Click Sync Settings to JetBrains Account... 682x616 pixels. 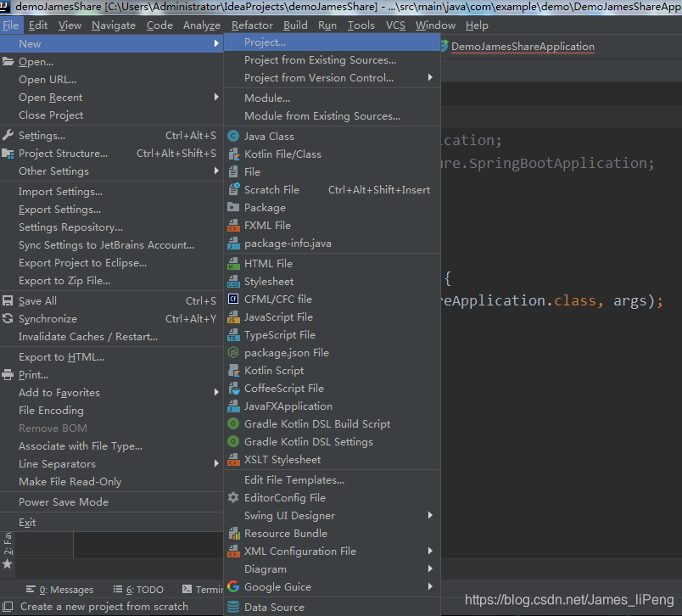coord(111,245)
